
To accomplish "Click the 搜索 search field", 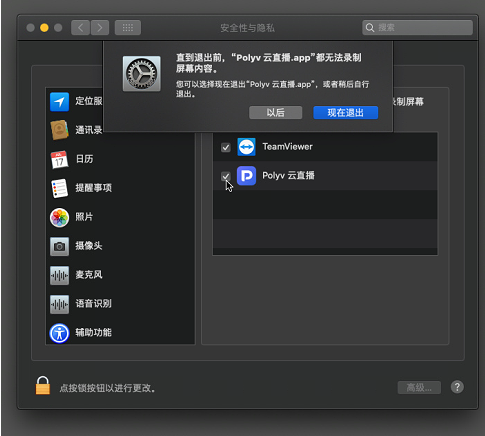I will [x=417, y=28].
